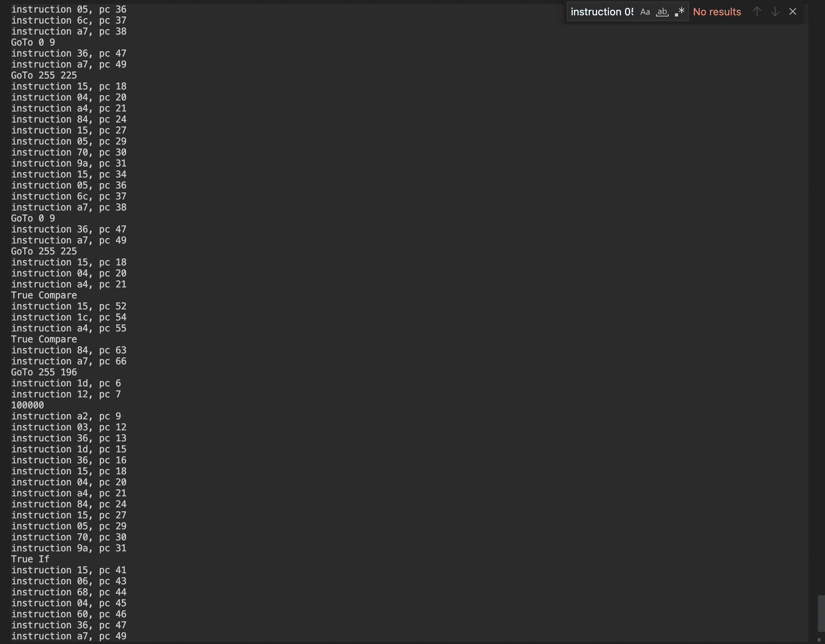Click the '100000' output line

coord(27,405)
